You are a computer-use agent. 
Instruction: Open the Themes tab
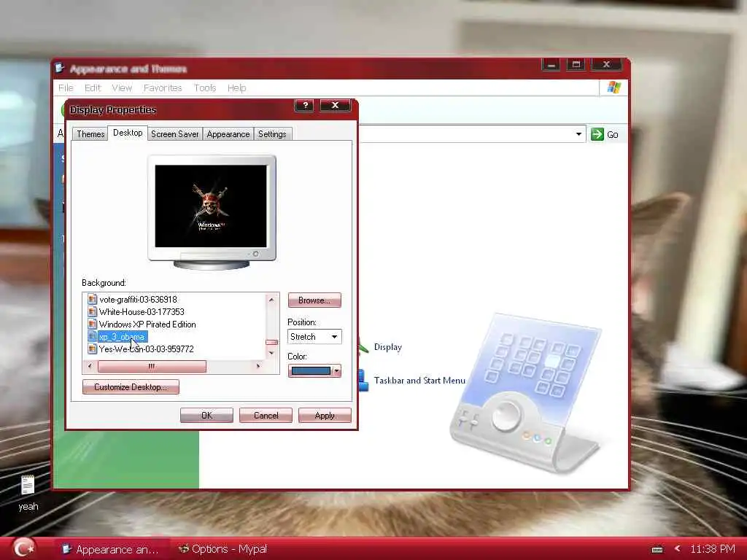(x=90, y=134)
